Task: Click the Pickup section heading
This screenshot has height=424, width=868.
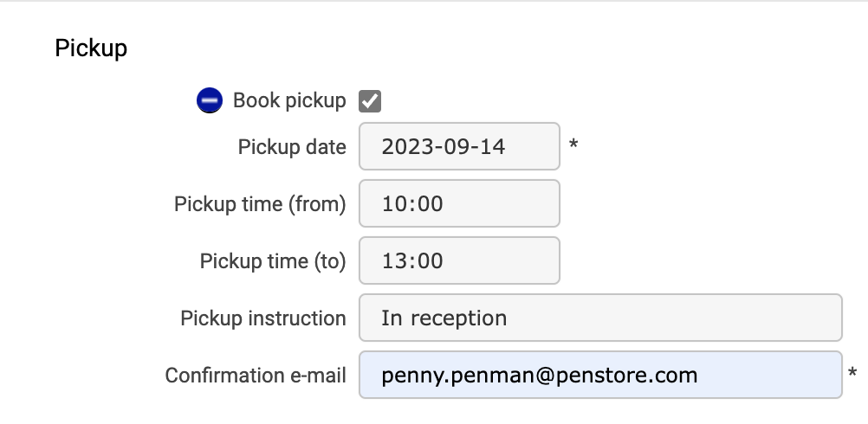Action: 91,48
